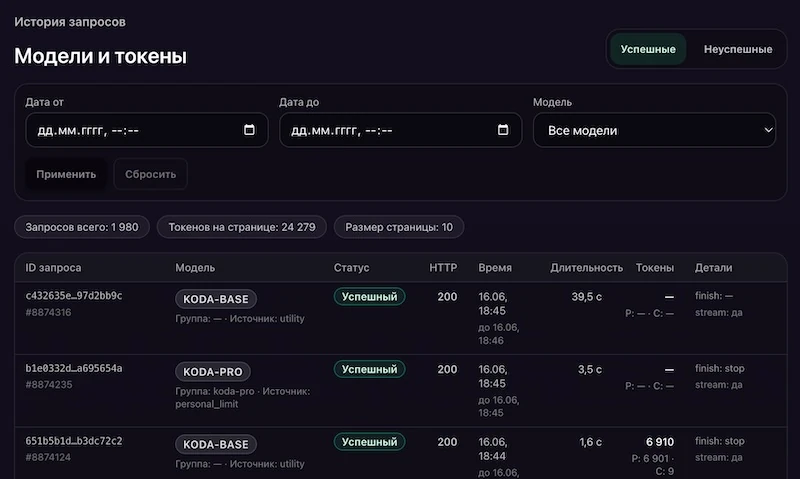This screenshot has height=479, width=800.
Task: Click the 'Статус' column header
Action: pyautogui.click(x=351, y=267)
